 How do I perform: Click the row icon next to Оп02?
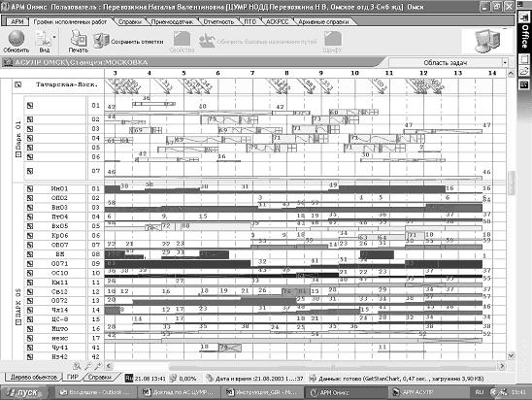tap(30, 198)
